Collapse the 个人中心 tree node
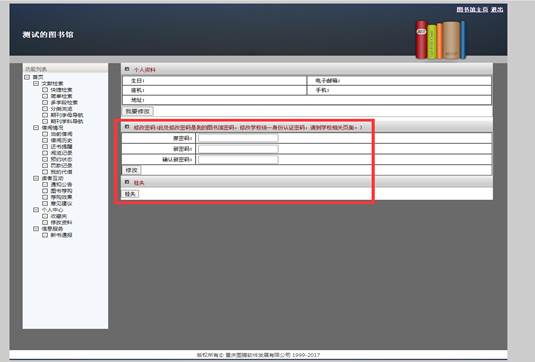This screenshot has width=535, height=362. tap(36, 209)
